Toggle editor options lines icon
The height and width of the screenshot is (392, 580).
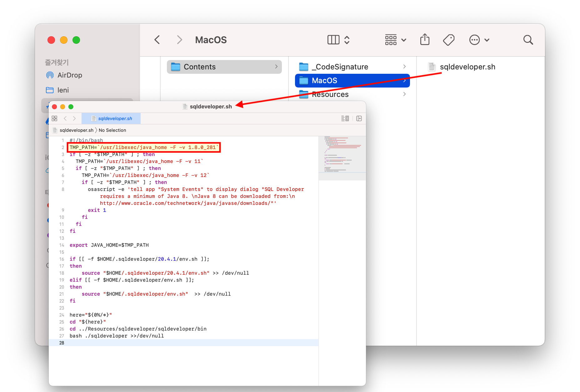[x=345, y=118]
